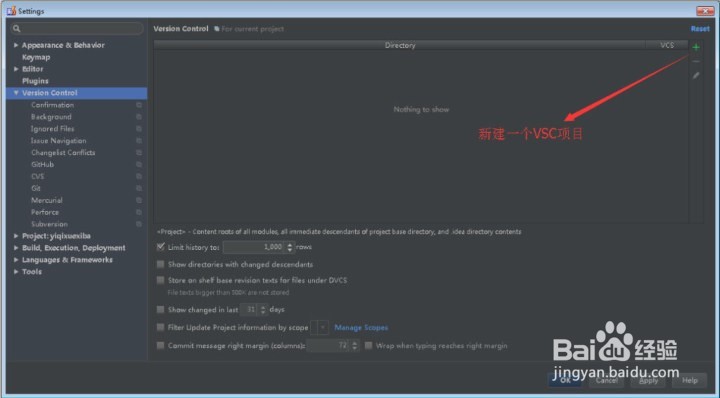Click the right margin columns stepper
Screen dimensions: 720x398
pyautogui.click(x=354, y=346)
